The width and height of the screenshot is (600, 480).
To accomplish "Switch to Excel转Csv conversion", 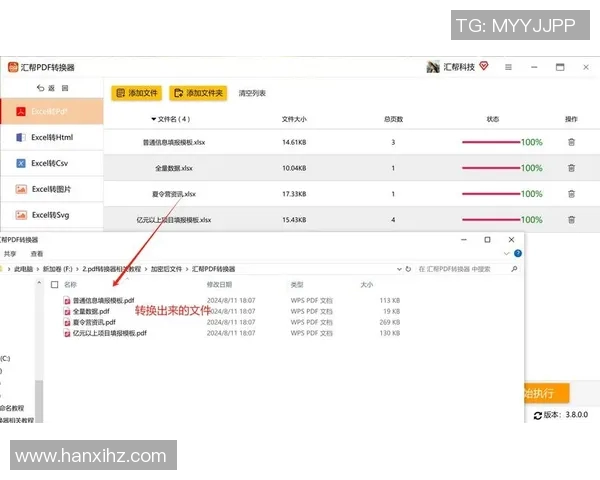I will (52, 163).
